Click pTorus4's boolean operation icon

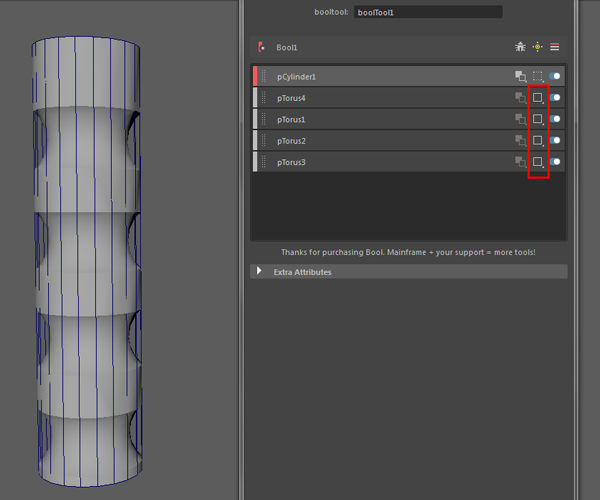(520, 98)
